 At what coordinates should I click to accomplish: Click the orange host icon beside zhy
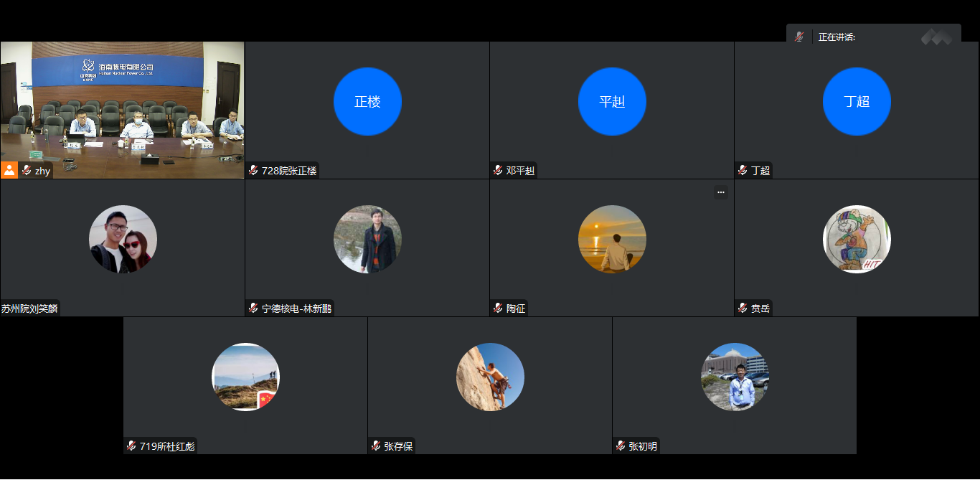point(9,170)
